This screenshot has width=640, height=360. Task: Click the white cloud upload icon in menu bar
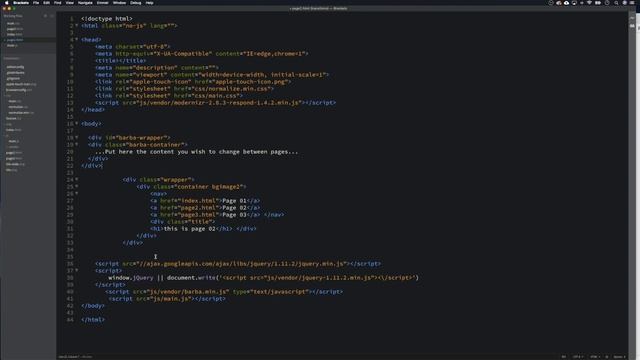[567, 2]
